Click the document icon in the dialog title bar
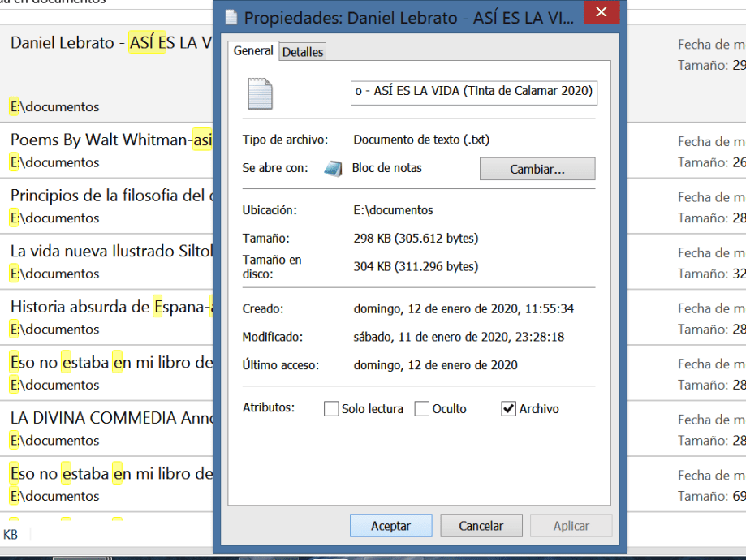 coord(230,15)
